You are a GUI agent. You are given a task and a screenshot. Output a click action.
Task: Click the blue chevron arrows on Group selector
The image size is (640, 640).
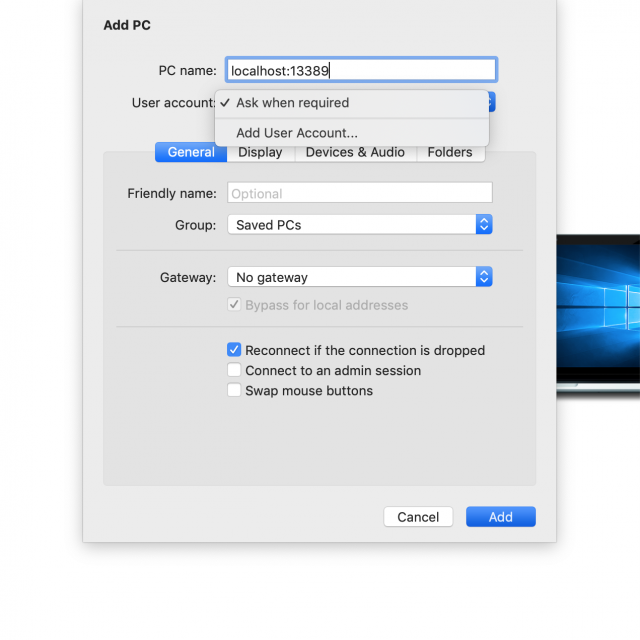point(484,225)
